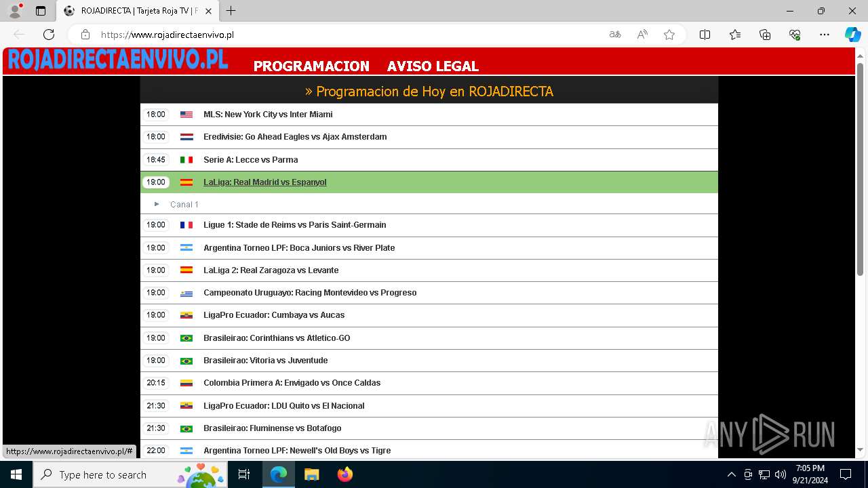Screen dimensions: 868x488
Task: Open volume control in system tray
Action: 781,474
